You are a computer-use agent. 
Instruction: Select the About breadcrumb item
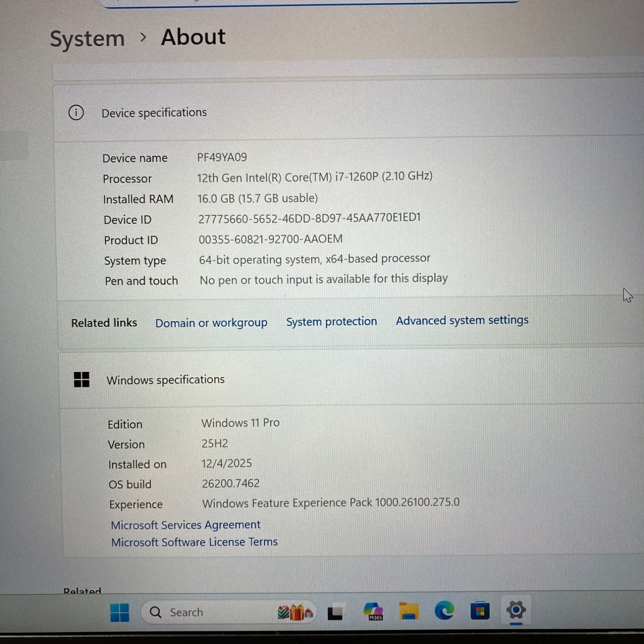[193, 37]
